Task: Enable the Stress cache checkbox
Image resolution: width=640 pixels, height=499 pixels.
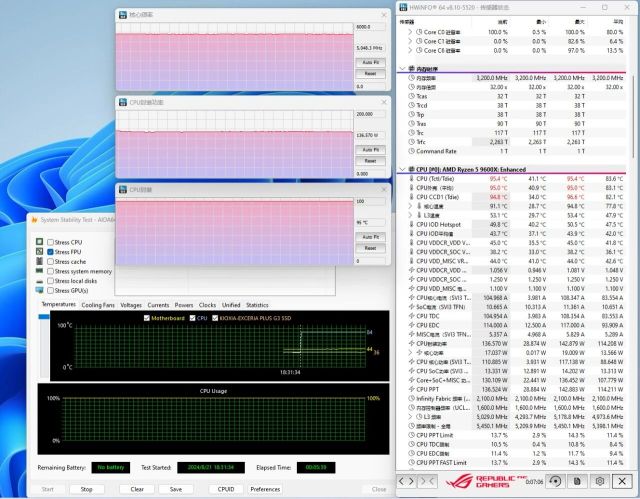Action: click(x=50, y=262)
